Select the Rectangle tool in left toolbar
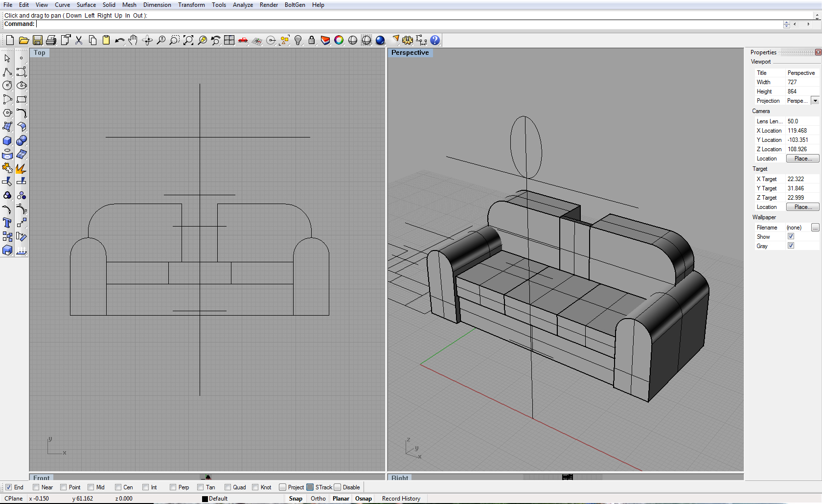The width and height of the screenshot is (822, 504). (x=22, y=99)
